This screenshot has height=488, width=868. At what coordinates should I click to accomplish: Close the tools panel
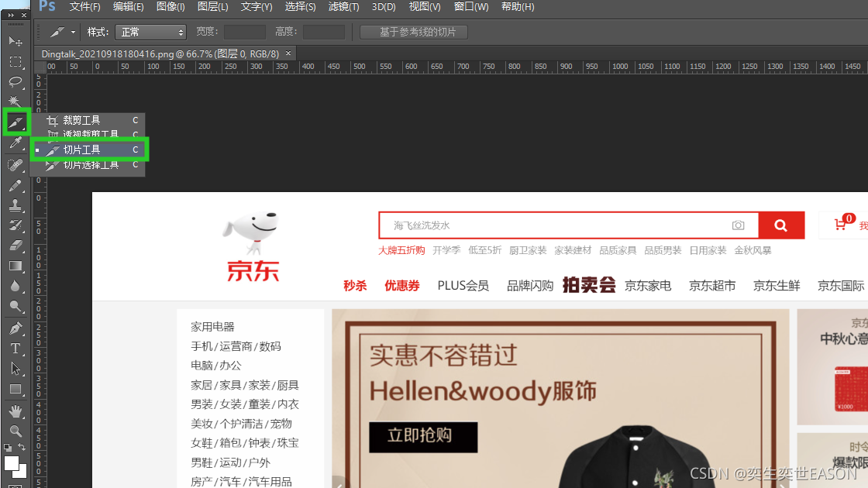24,15
